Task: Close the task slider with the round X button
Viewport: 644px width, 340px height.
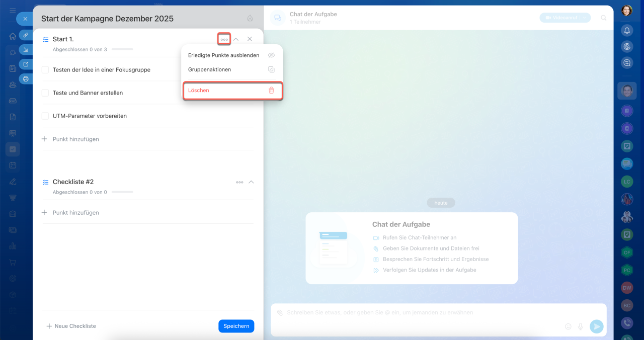Action: click(25, 19)
